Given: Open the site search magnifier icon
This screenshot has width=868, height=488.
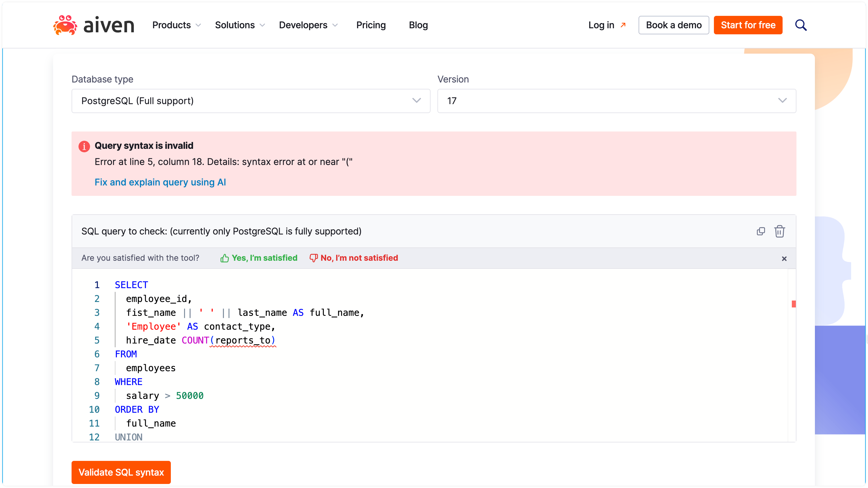Looking at the screenshot, I should click(x=800, y=25).
